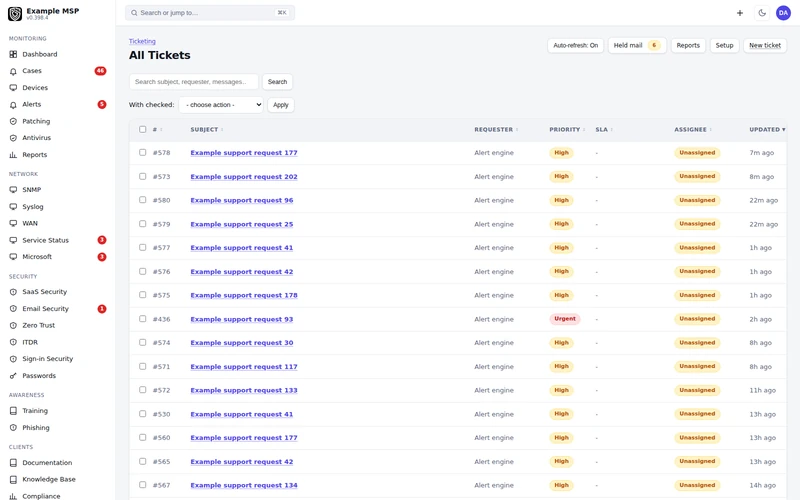Toggle the select-all tickets checkbox in header
800x500 pixels.
coord(142,130)
